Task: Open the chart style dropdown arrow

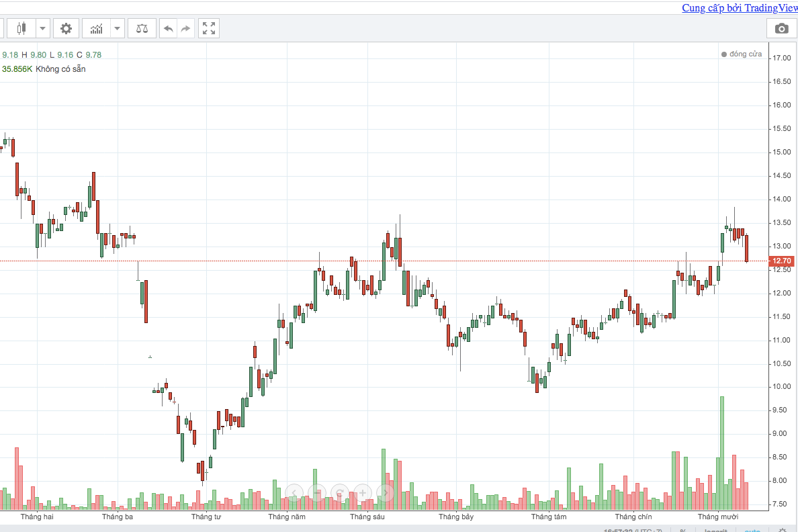Action: (43, 28)
